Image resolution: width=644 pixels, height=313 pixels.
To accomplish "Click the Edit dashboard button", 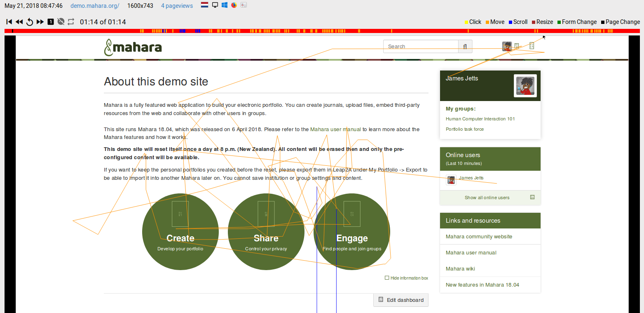I will pyautogui.click(x=401, y=300).
